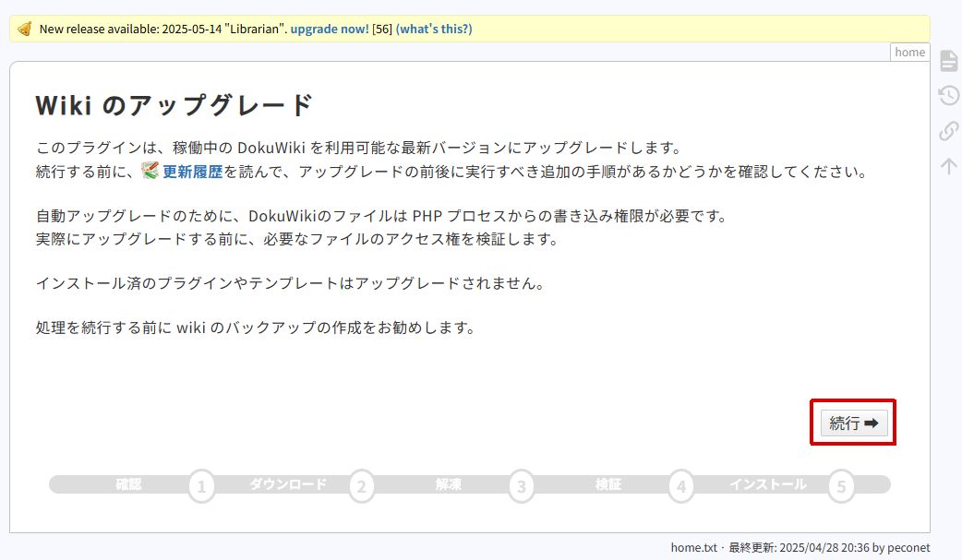Click step 2 circle in progress bar
This screenshot has height=560, width=962.
tap(361, 486)
